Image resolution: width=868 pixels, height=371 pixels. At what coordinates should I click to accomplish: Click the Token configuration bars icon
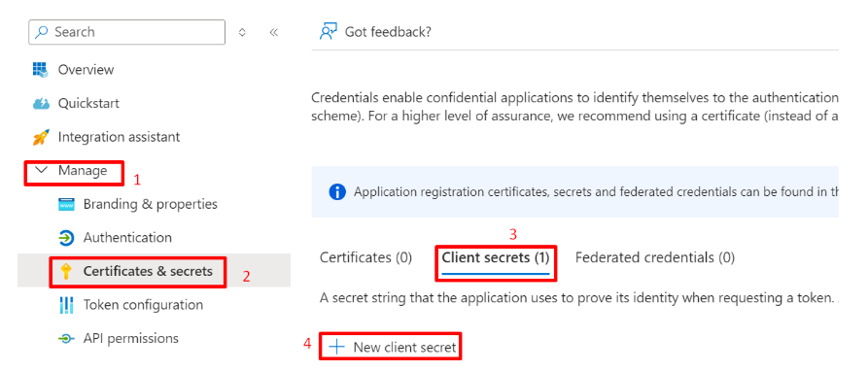point(66,305)
